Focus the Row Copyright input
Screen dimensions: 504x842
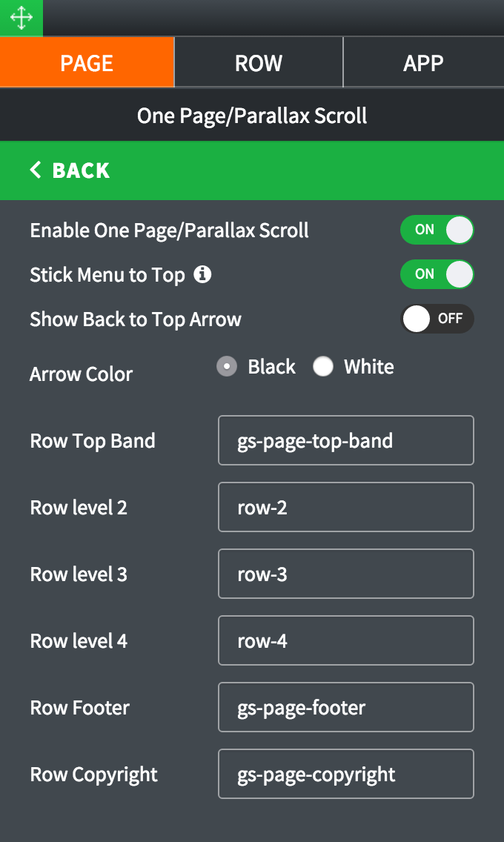point(345,774)
